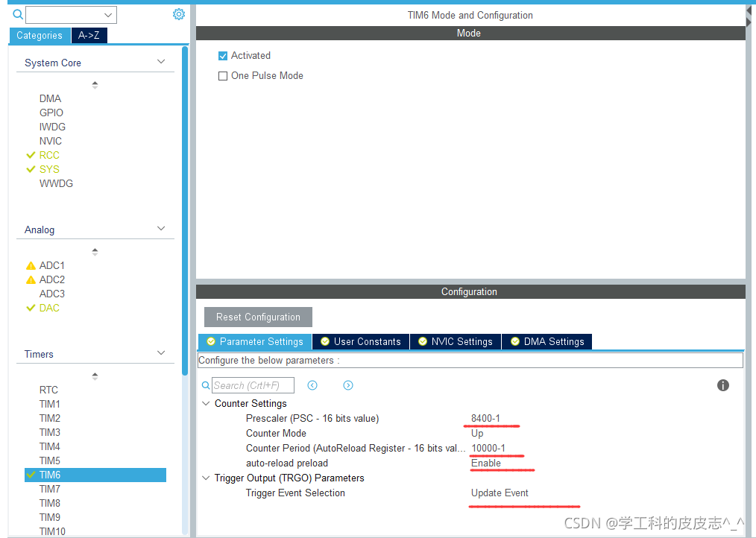The height and width of the screenshot is (538, 756).
Task: Collapse the Timers section
Action: (x=161, y=353)
